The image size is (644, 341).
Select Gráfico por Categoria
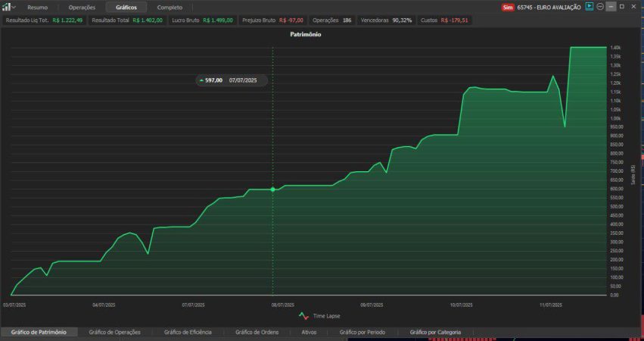[x=435, y=332]
